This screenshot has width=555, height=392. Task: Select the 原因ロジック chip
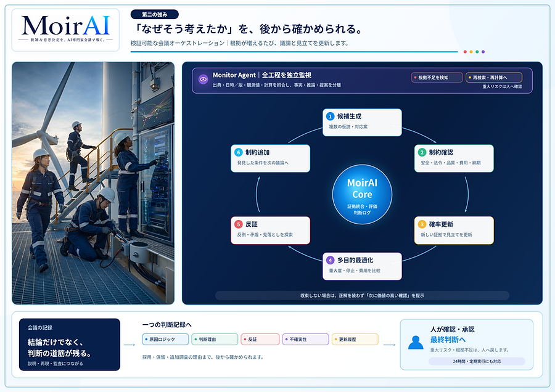point(165,339)
